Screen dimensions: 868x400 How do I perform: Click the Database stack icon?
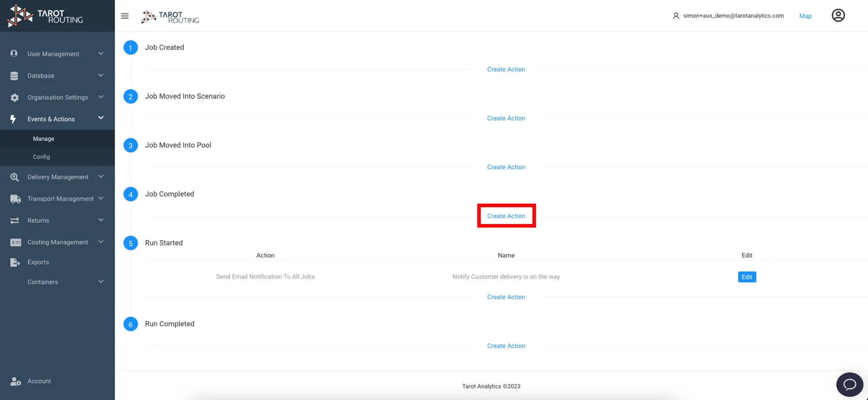pos(14,76)
